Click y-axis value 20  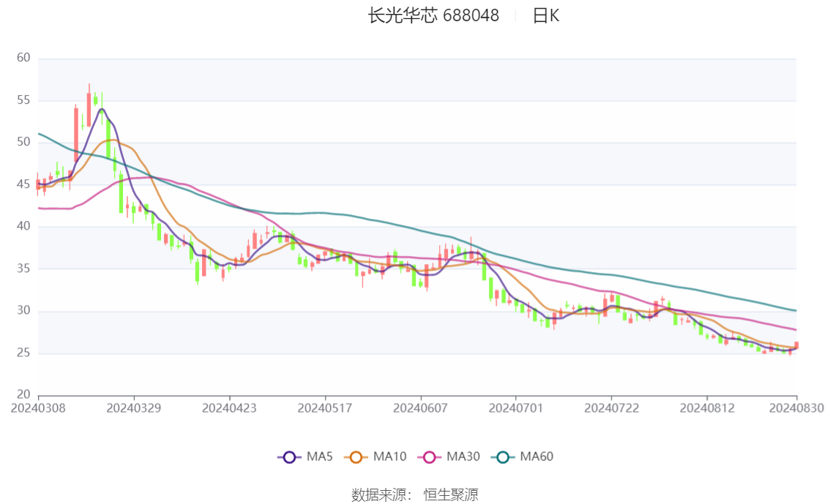pyautogui.click(x=23, y=394)
